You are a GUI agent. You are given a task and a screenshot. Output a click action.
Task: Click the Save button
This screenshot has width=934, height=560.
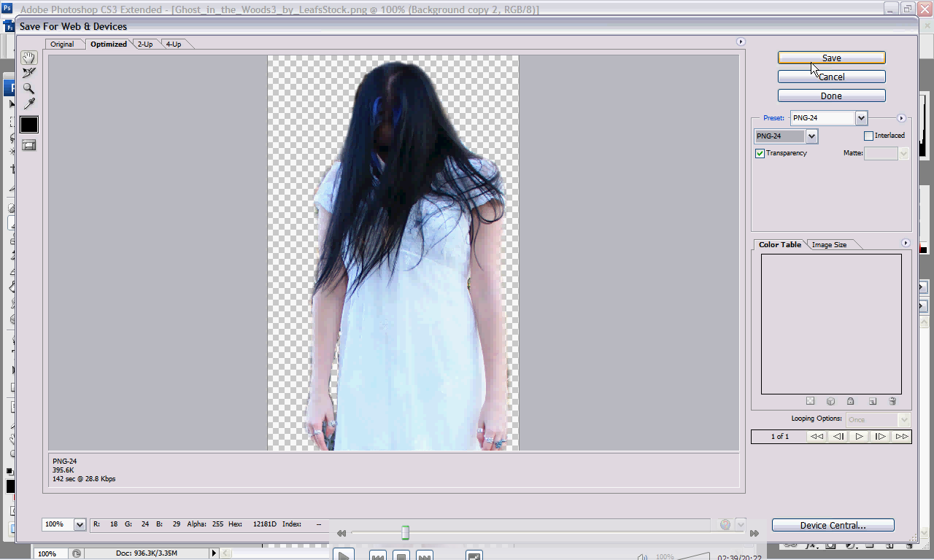pos(831,58)
